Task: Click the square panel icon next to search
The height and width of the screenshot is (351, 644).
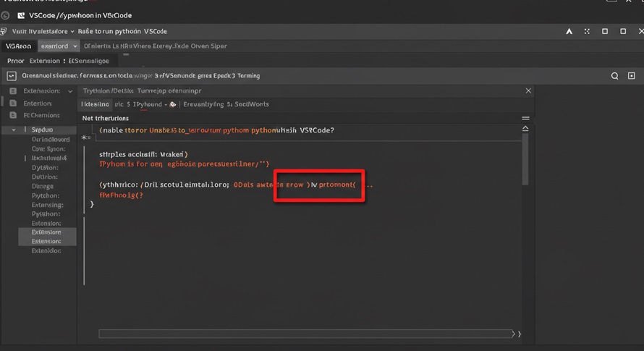Action: pyautogui.click(x=632, y=75)
